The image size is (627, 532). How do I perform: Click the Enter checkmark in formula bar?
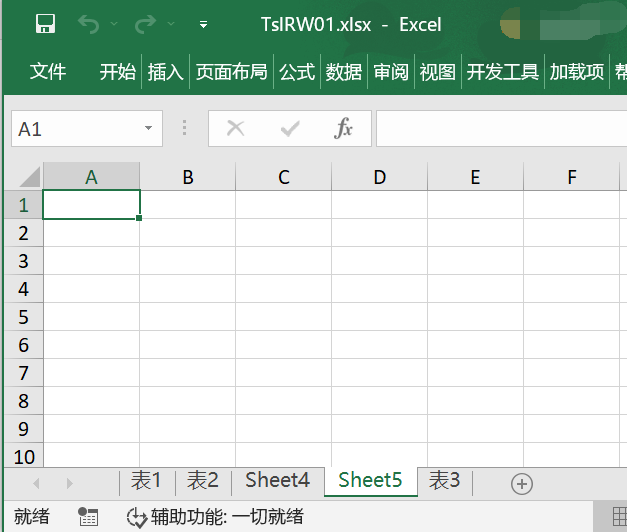(x=290, y=129)
